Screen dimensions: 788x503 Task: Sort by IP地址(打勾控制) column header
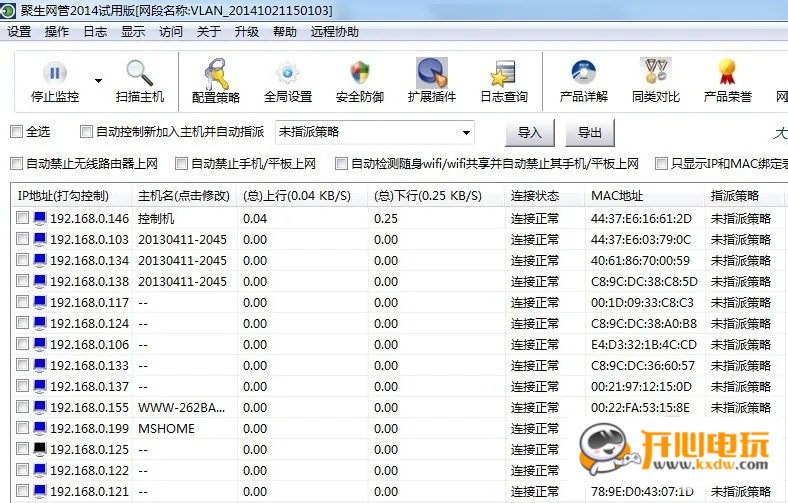point(72,195)
